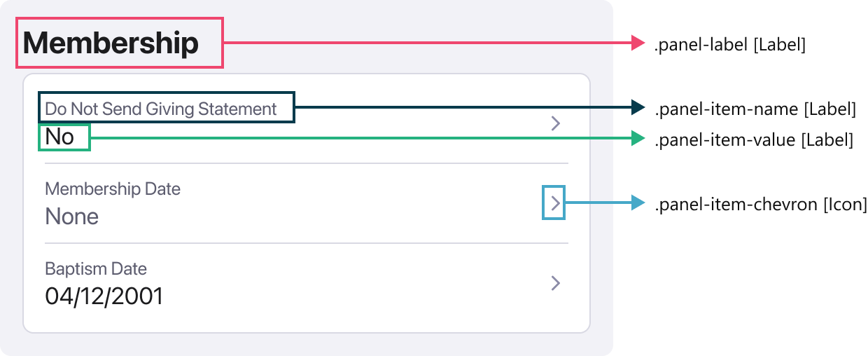Image resolution: width=868 pixels, height=356 pixels.
Task: Click the pink arrowhead pointing to .panel-label
Action: click(637, 43)
